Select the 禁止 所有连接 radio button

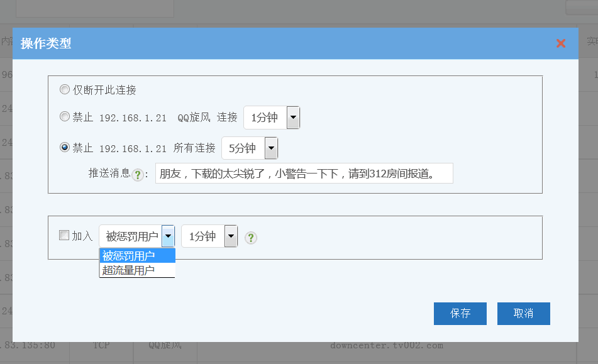(65, 148)
